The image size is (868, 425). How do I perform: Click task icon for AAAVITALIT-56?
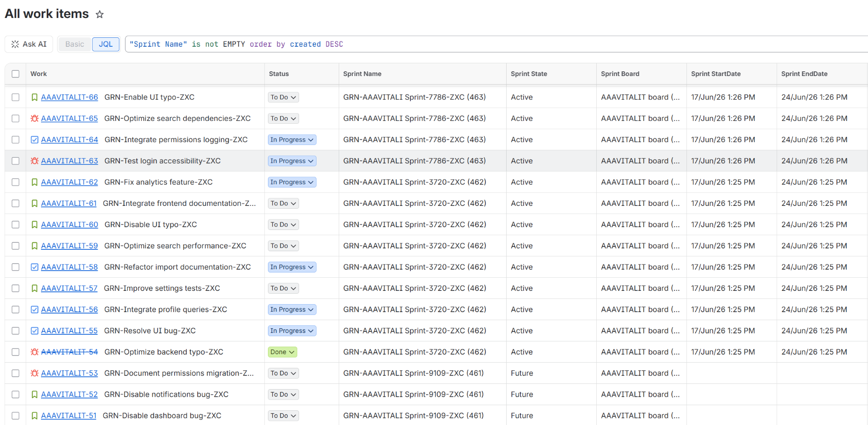[34, 310]
